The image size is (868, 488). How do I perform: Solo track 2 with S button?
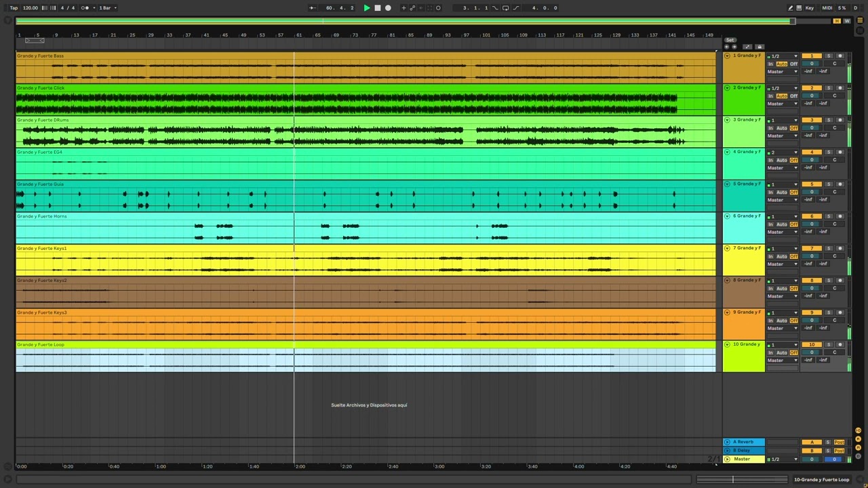tap(828, 88)
